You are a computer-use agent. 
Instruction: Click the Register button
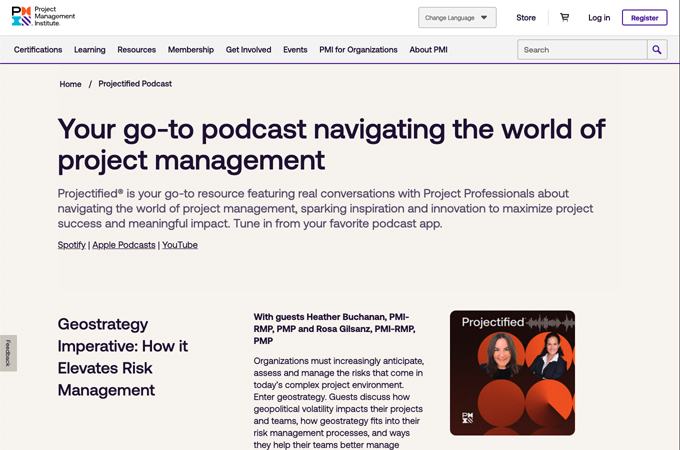tap(644, 18)
